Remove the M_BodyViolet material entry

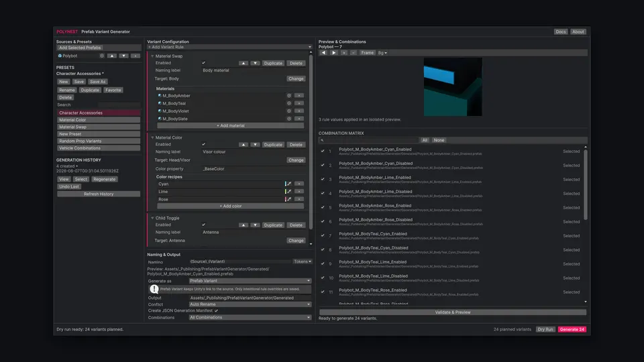pos(299,111)
